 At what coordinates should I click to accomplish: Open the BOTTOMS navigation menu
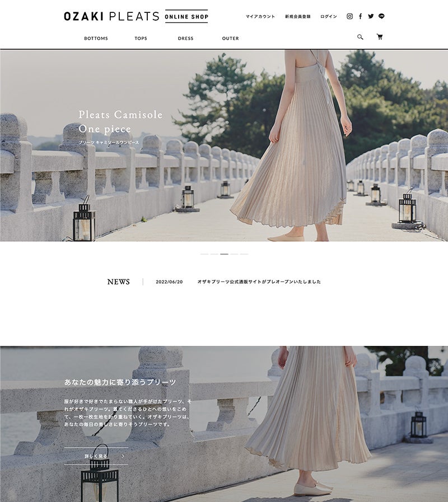95,39
